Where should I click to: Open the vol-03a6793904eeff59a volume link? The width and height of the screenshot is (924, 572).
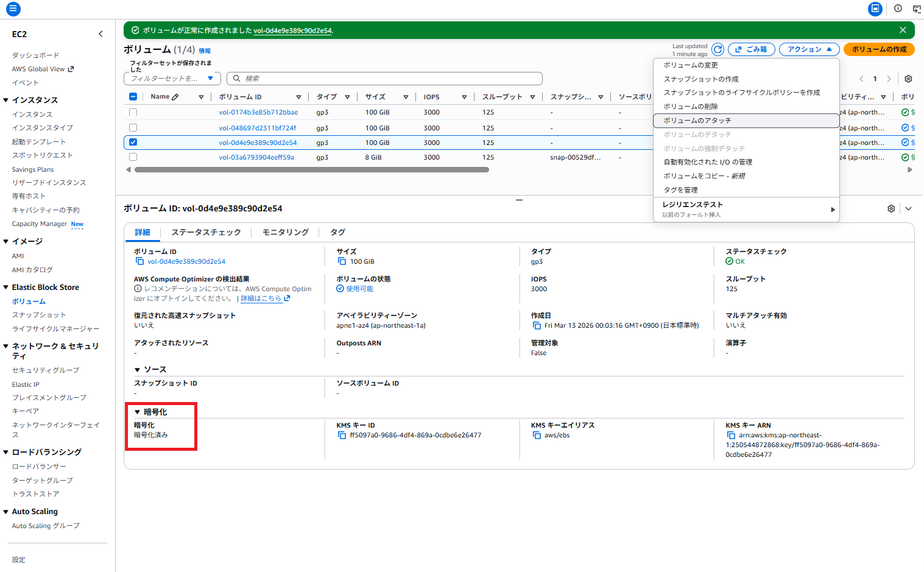(256, 157)
